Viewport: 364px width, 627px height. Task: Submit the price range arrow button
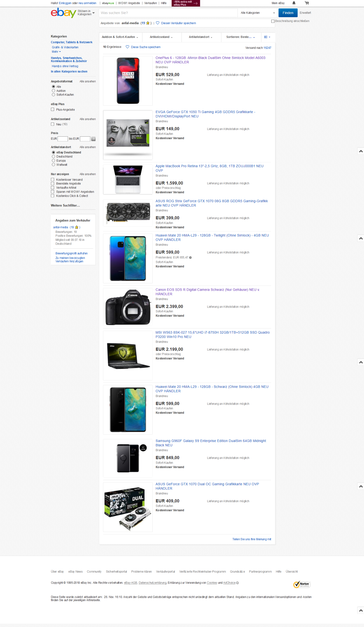click(93, 139)
